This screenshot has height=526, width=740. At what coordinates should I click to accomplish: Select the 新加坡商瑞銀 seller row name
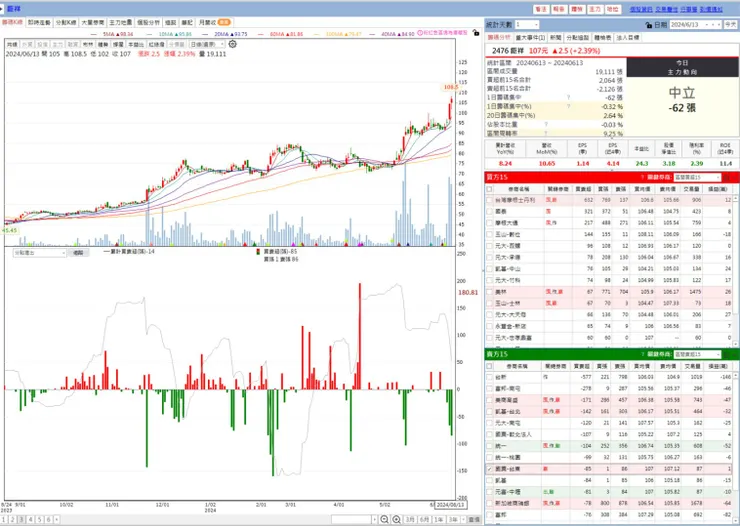point(512,503)
